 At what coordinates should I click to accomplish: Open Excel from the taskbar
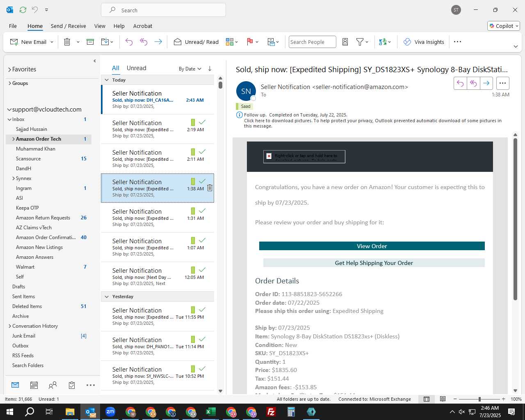(211, 412)
